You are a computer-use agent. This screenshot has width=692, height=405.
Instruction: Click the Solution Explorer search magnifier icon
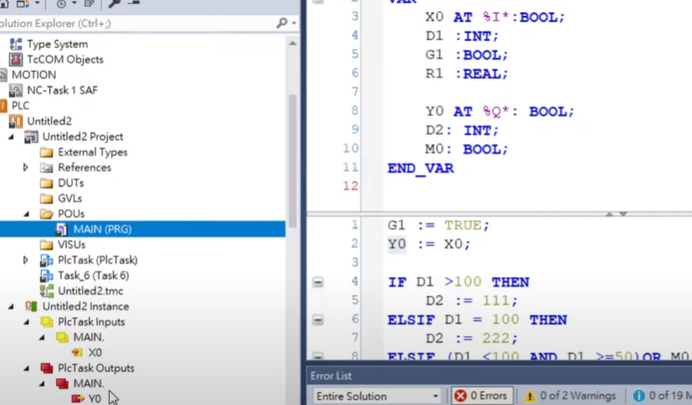click(281, 23)
